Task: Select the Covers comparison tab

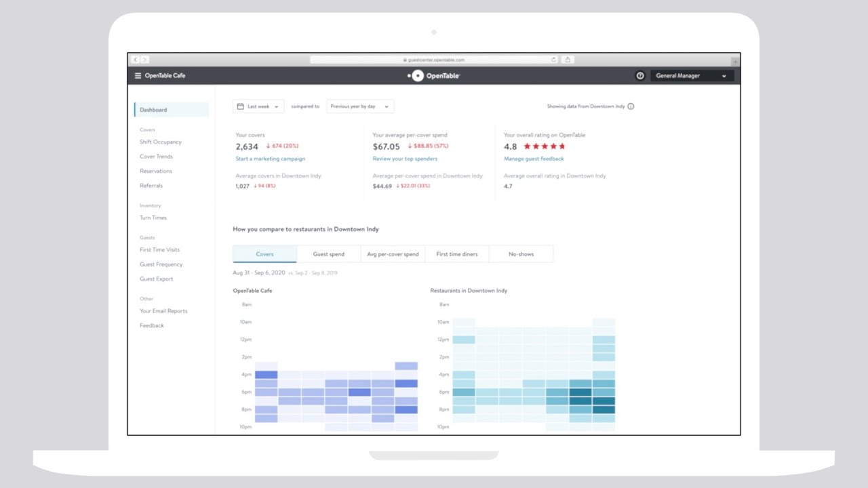Action: [264, 254]
